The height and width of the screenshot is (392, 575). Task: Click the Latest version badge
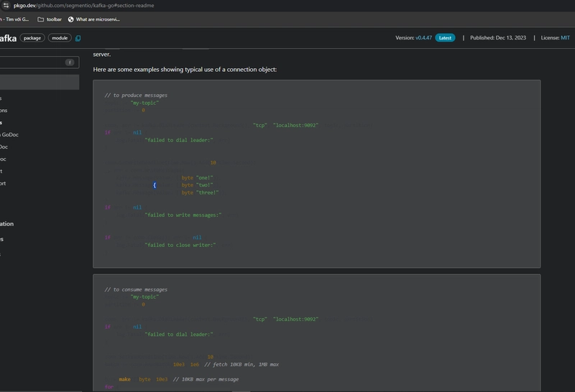(x=445, y=38)
